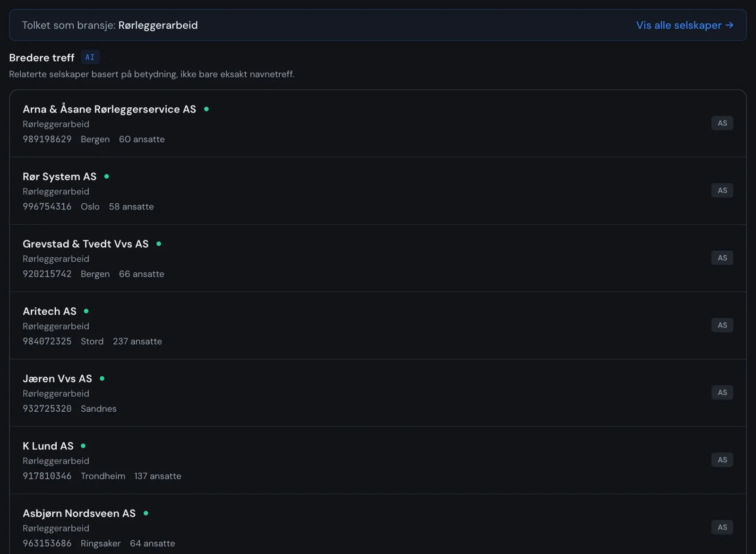Click organization number 984072325
756x554 pixels.
[47, 341]
